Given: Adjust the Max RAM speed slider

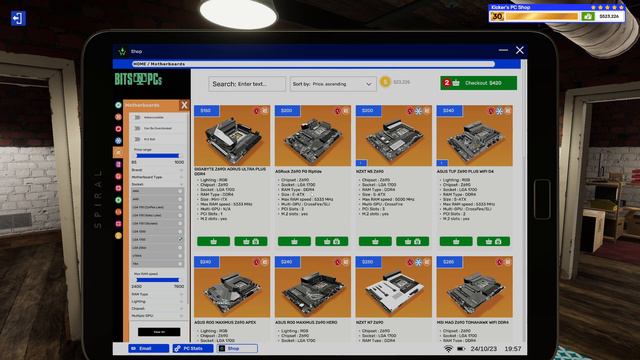Looking at the screenshot, I should [x=158, y=280].
